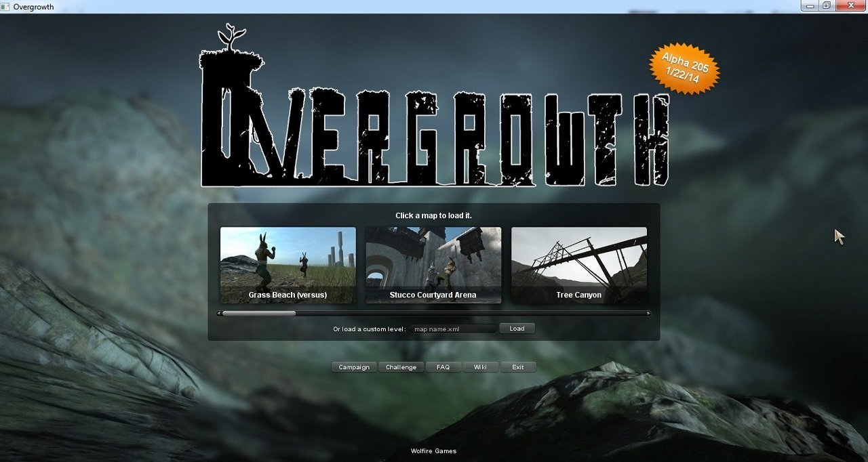Click the Overgrowth icon in the title bar
868x462 pixels.
point(5,6)
